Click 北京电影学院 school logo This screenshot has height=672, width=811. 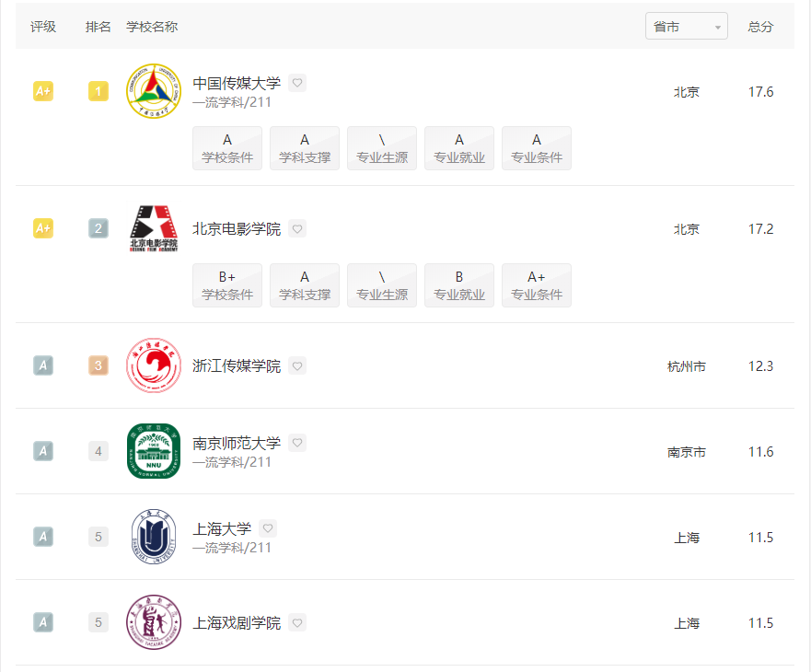click(154, 228)
